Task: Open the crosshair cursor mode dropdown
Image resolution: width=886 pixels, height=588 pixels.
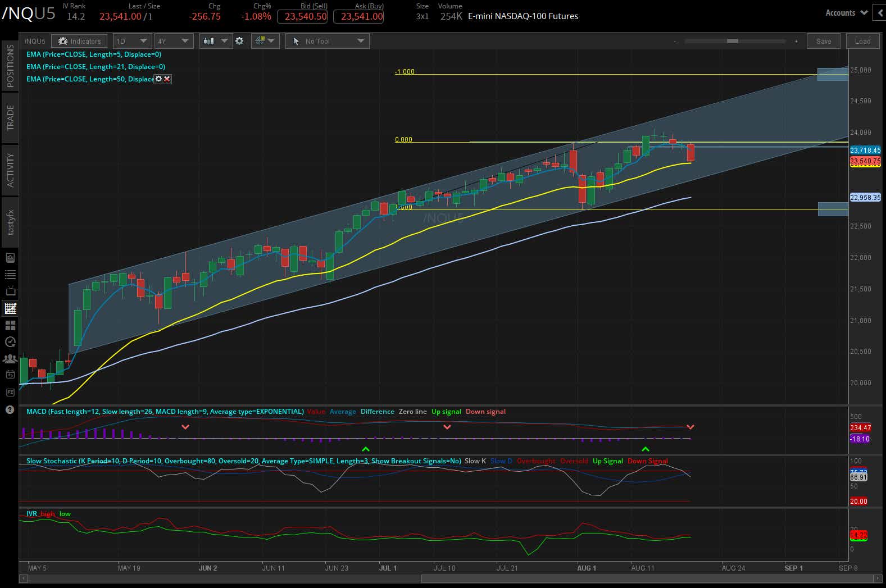Action: pyautogui.click(x=265, y=41)
